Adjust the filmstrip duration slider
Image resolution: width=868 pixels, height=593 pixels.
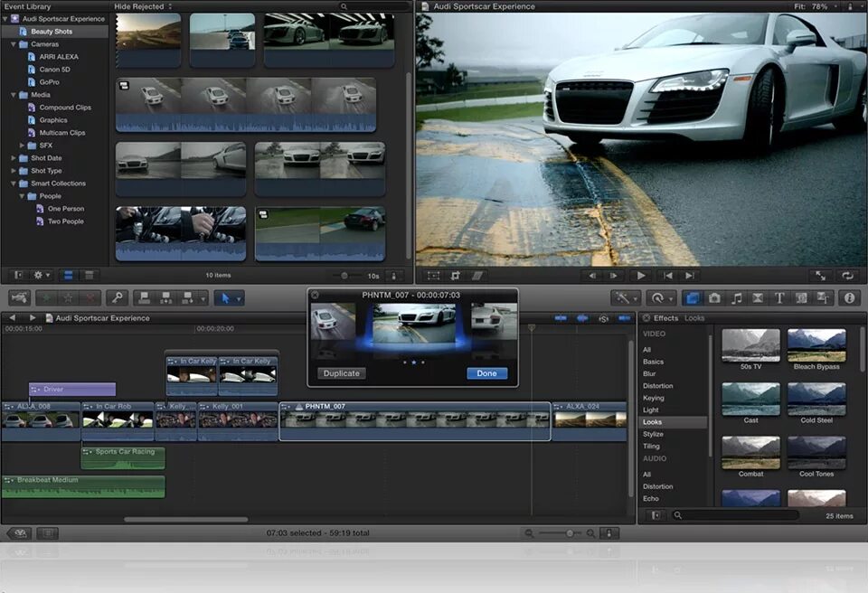(344, 276)
